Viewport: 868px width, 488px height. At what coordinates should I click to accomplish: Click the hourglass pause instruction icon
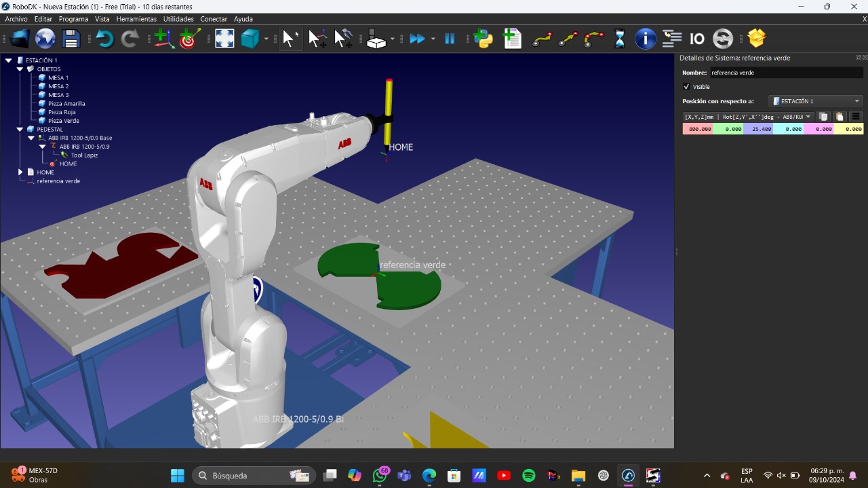pyautogui.click(x=619, y=39)
